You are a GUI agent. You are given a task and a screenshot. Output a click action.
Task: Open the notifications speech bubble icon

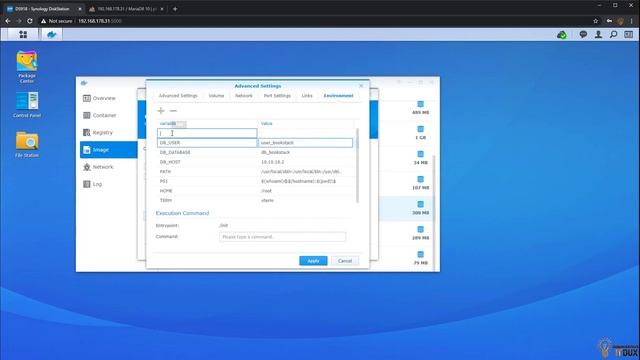pyautogui.click(x=583, y=35)
